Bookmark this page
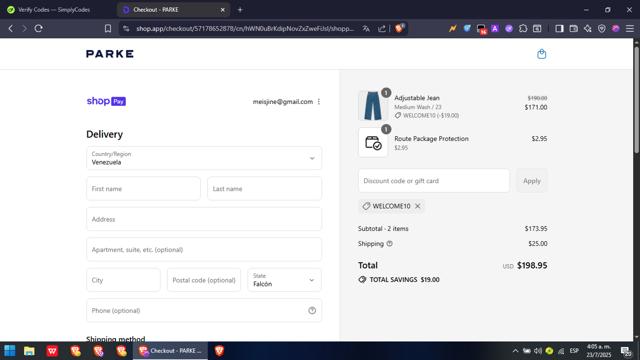 108,29
